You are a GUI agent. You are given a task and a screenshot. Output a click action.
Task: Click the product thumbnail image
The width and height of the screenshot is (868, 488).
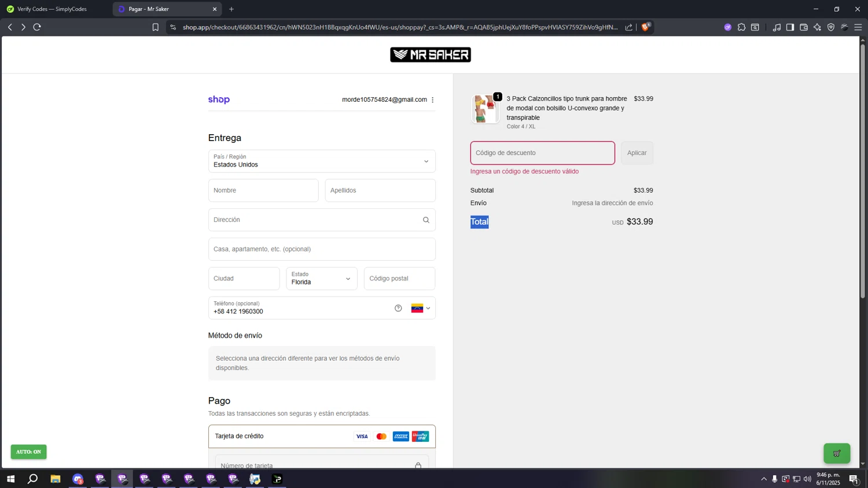click(x=485, y=109)
